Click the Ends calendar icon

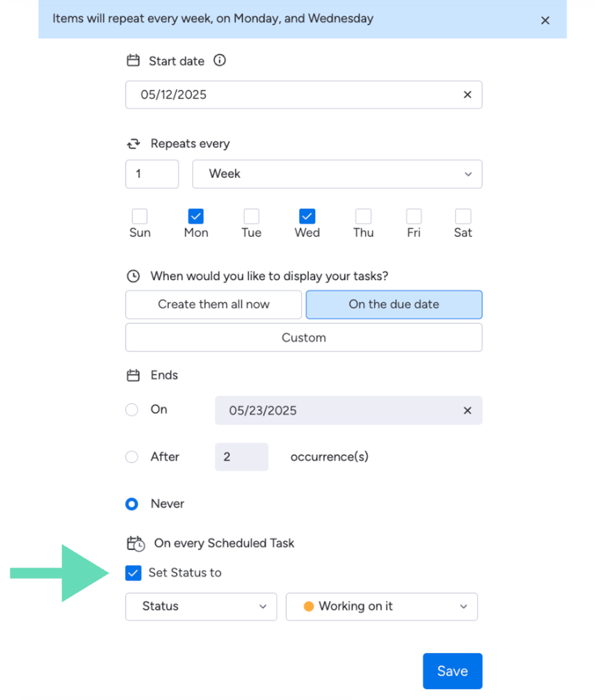[x=133, y=375]
